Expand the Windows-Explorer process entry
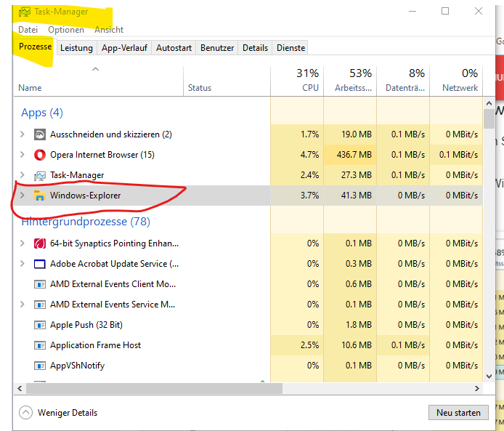This screenshot has height=431, width=504. coord(23,196)
